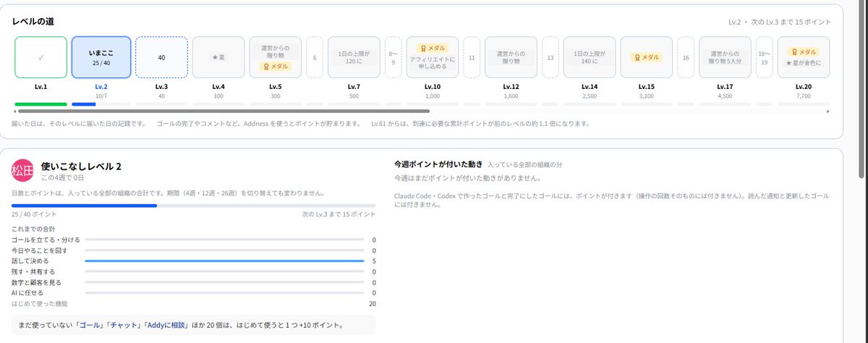Click the Lv.4 label
868x343 pixels.
pos(219,86)
